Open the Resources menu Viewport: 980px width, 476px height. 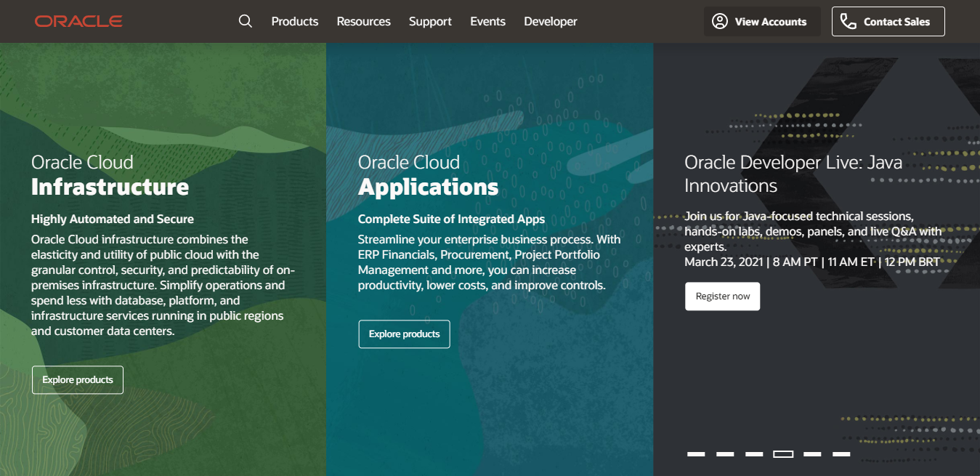[x=363, y=22]
